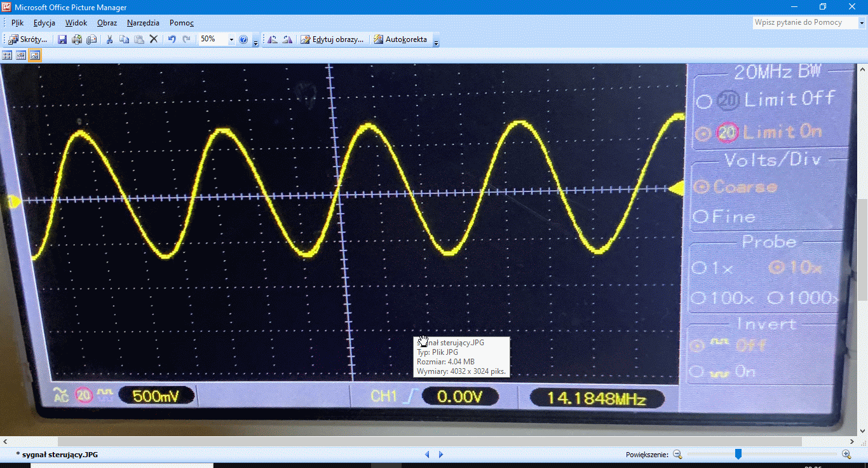Click the Powiększenie zoom slider handle
This screenshot has width=868, height=468.
tap(738, 454)
